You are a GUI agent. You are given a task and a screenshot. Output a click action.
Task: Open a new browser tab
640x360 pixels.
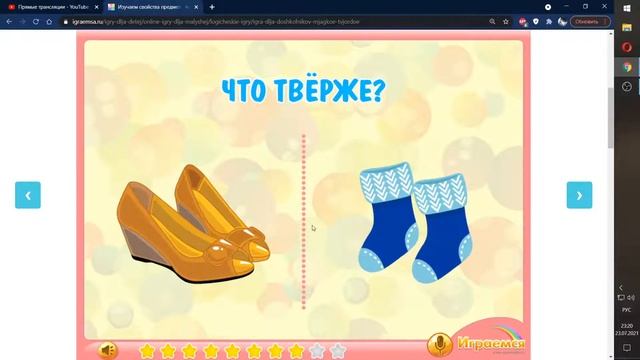pos(212,7)
